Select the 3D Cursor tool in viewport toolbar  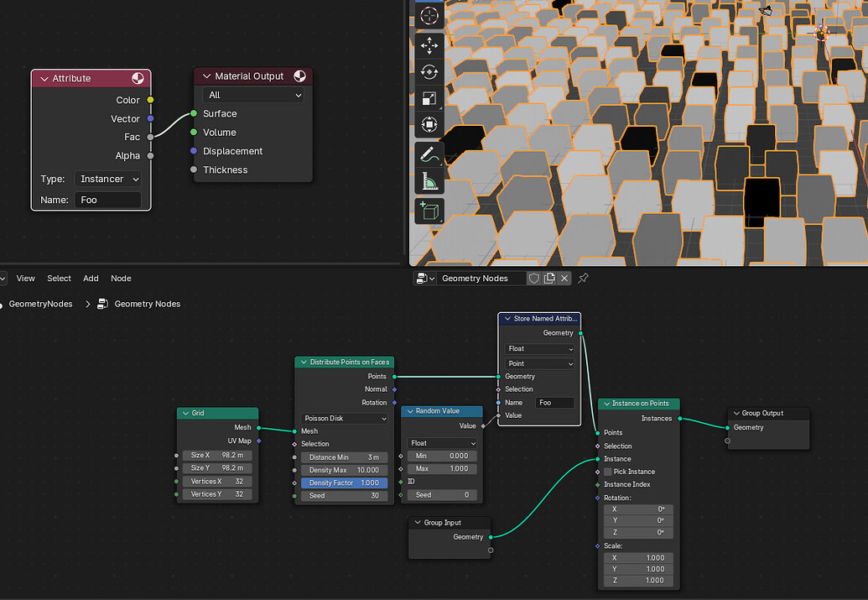[x=429, y=15]
